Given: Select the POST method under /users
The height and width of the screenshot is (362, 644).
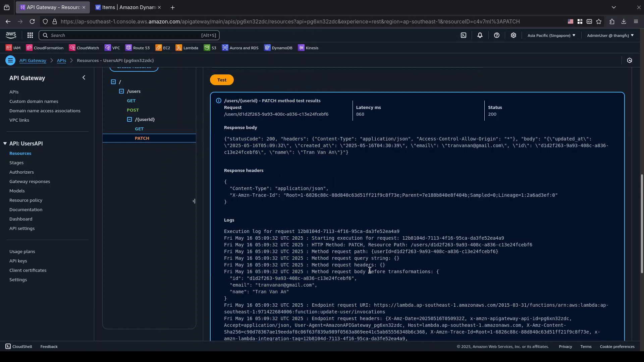Looking at the screenshot, I should (133, 110).
